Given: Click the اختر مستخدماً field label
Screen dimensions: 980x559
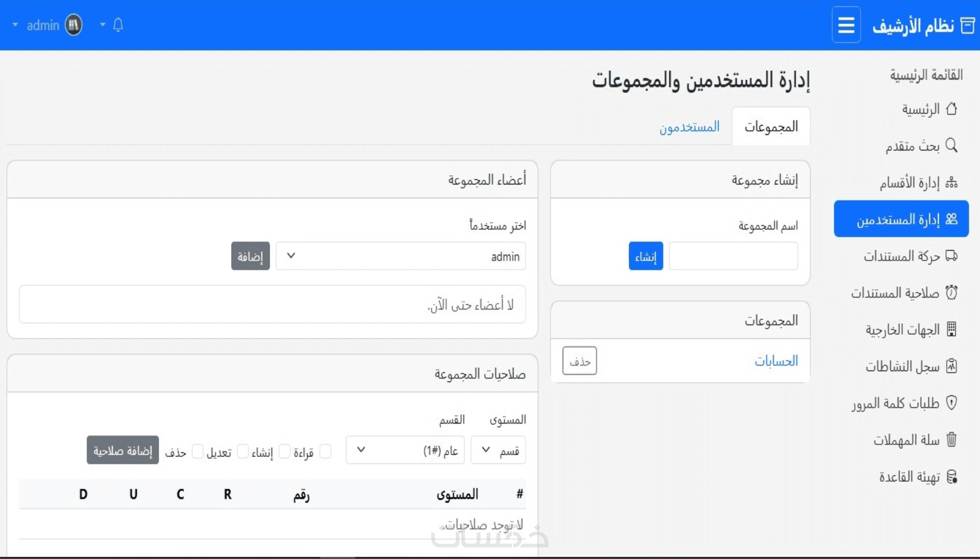Looking at the screenshot, I should tap(497, 225).
